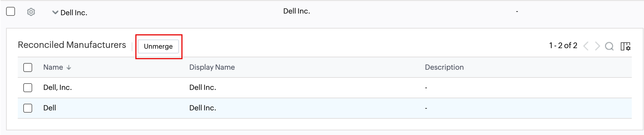Open column chooser settings icon
This screenshot has height=135, width=644.
625,46
